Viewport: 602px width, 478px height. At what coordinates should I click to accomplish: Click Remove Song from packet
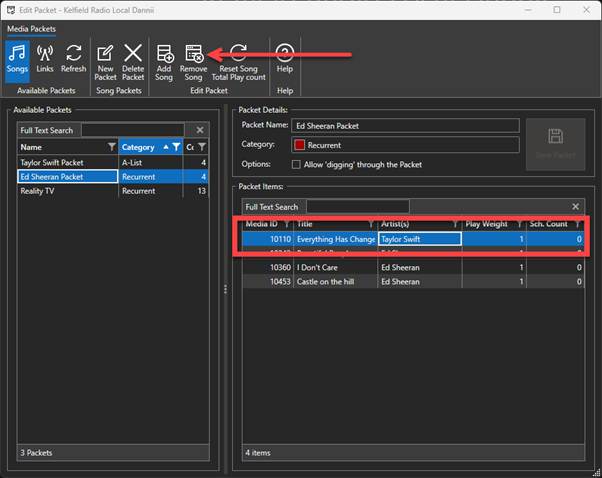pyautogui.click(x=194, y=63)
